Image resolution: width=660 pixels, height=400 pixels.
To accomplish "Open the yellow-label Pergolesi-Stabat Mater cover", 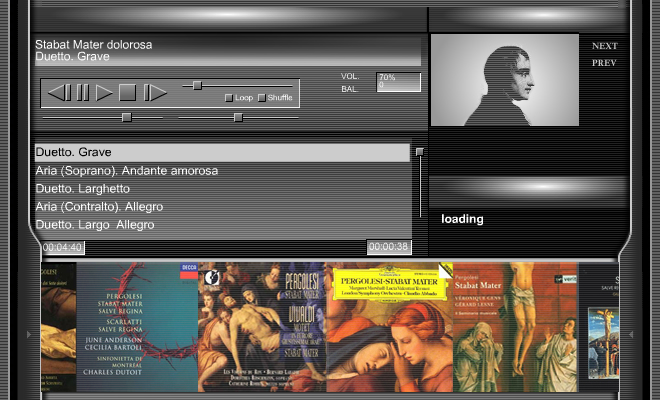I will [x=390, y=327].
